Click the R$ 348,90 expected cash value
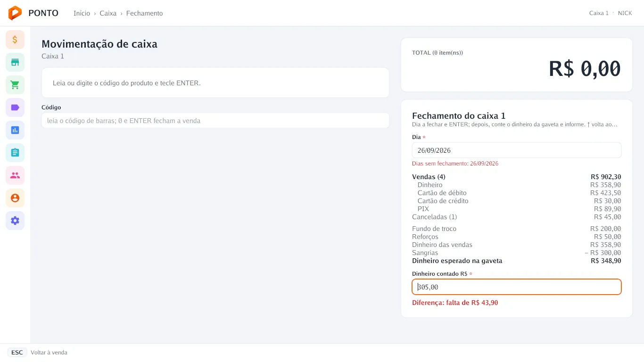 point(606,261)
